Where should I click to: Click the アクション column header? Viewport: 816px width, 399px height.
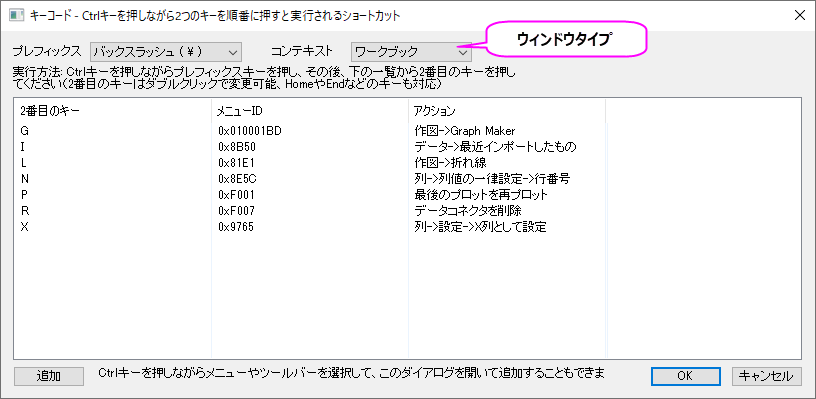coord(507,110)
